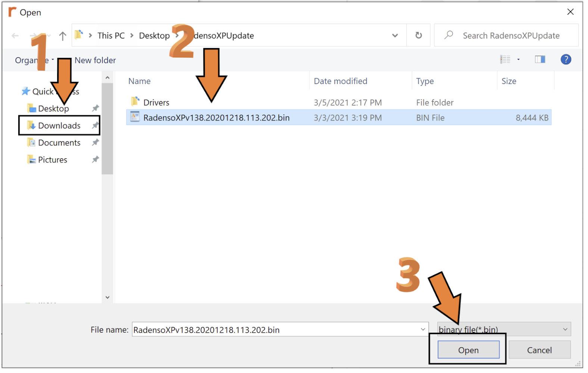The width and height of the screenshot is (588, 373).
Task: Click the Back navigation arrow
Action: point(15,36)
